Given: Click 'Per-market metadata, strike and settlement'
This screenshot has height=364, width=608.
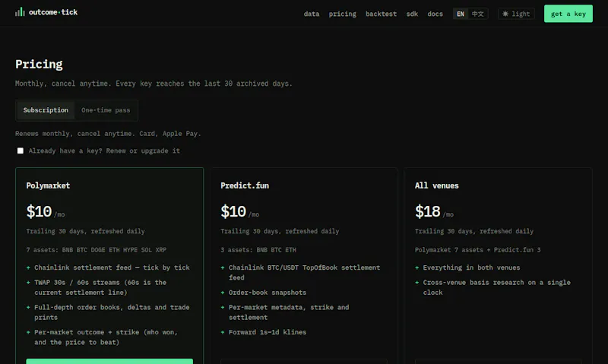Looking at the screenshot, I should 289,312.
